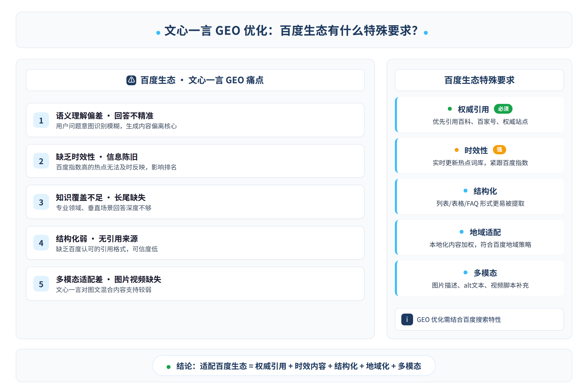This screenshot has width=588, height=392.
Task: Click text 本地化内容加权，符合百度地域策略
Action: (480, 245)
